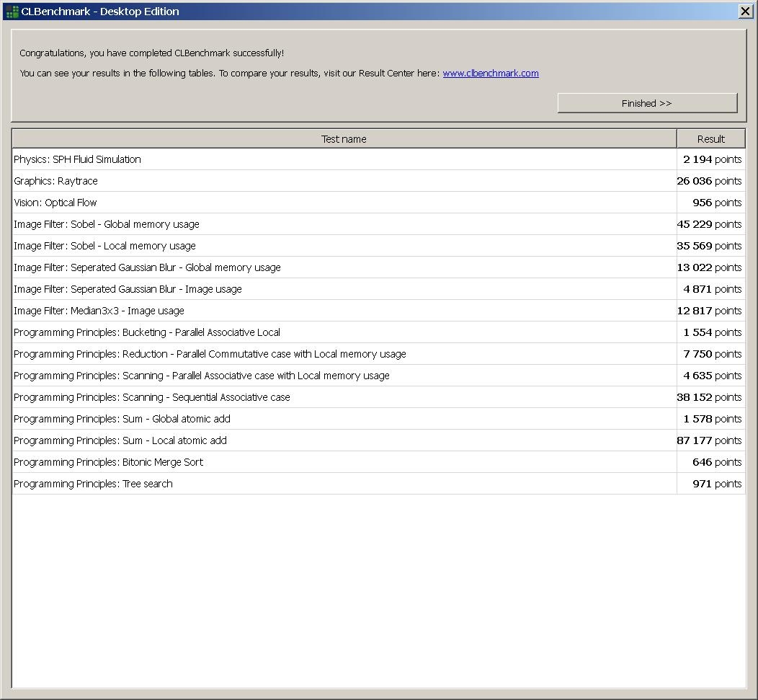The height and width of the screenshot is (700, 758).
Task: Select Gaussian Blur - Image usage row
Action: tap(379, 289)
